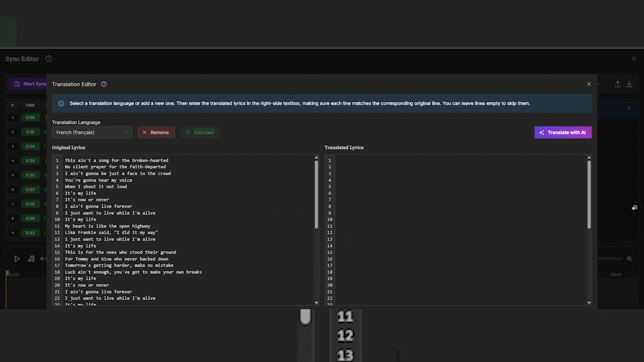Click the Original Lyrics scrollbar thumb
The width and height of the screenshot is (644, 362).
click(x=316, y=195)
